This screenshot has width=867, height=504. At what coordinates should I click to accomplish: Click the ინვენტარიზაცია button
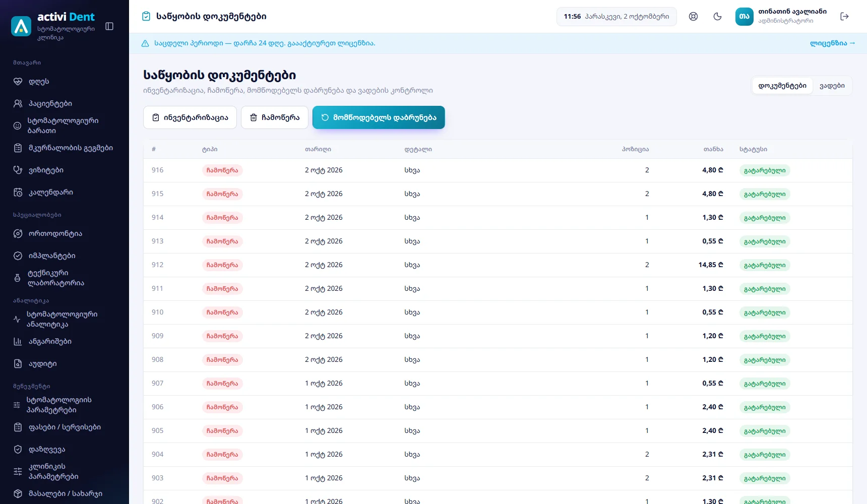[x=190, y=117]
